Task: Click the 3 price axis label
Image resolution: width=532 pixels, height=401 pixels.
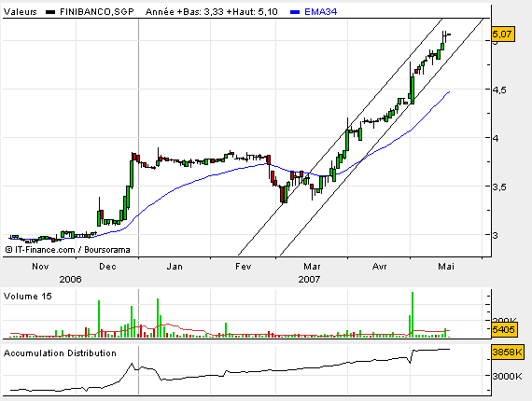Action: tap(496, 235)
